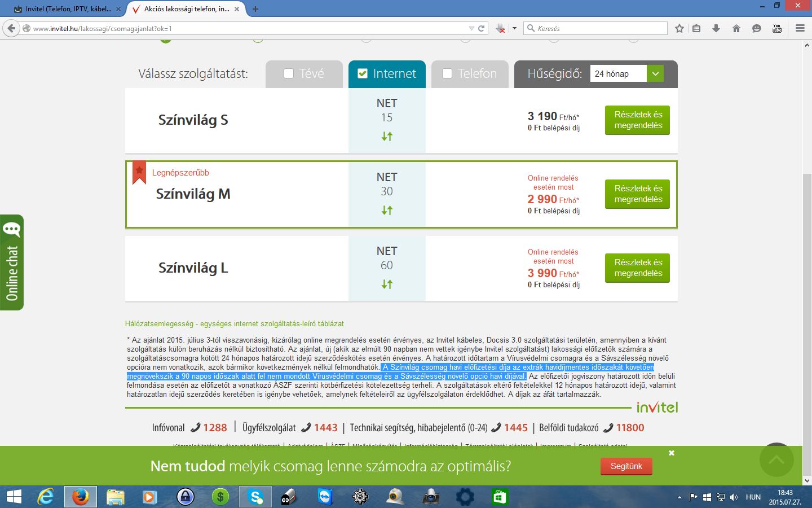Click the scrollbar down arrow
The height and width of the screenshot is (508, 812).
coord(807,480)
